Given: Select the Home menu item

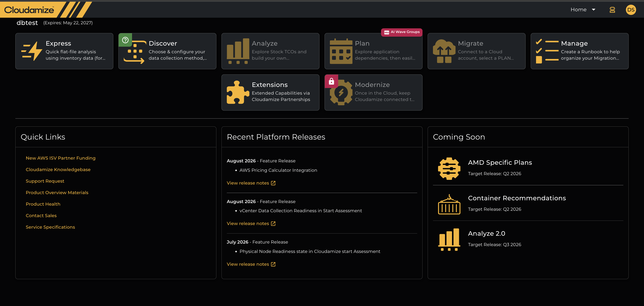Looking at the screenshot, I should coord(578,10).
